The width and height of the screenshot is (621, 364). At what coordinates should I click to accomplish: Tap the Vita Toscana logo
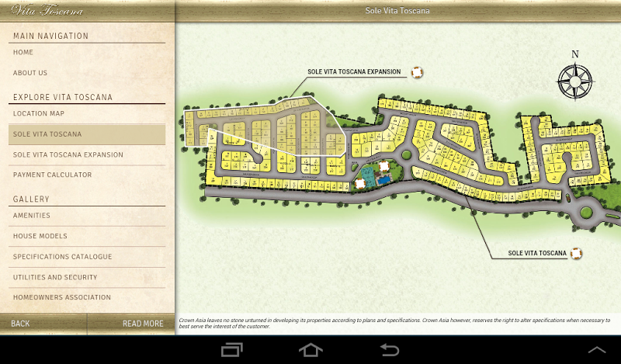pyautogui.click(x=47, y=10)
